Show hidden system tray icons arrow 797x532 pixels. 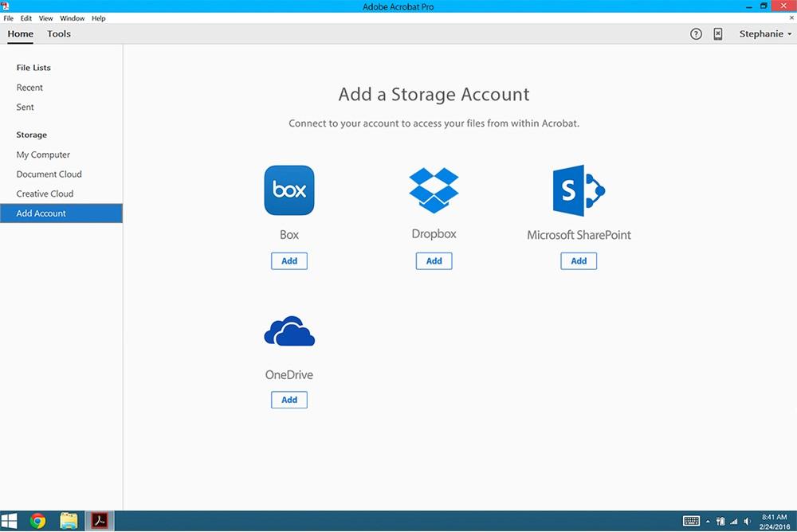pyautogui.click(x=708, y=522)
